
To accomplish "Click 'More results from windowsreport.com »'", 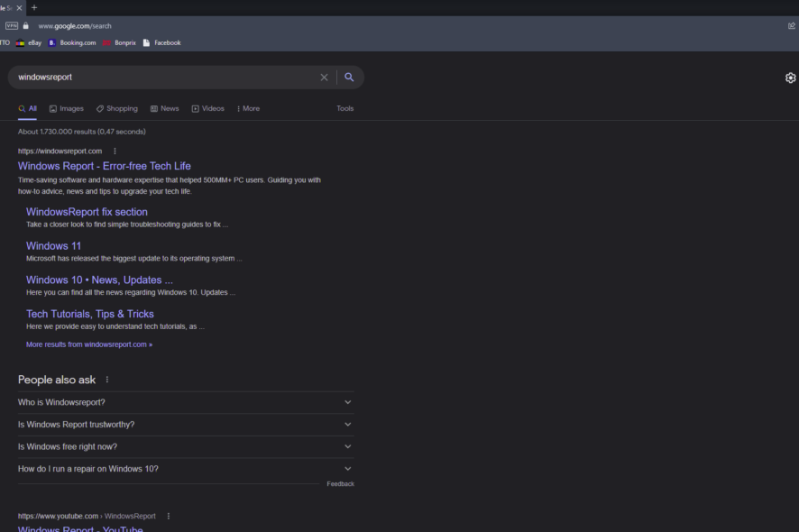I will [x=89, y=344].
